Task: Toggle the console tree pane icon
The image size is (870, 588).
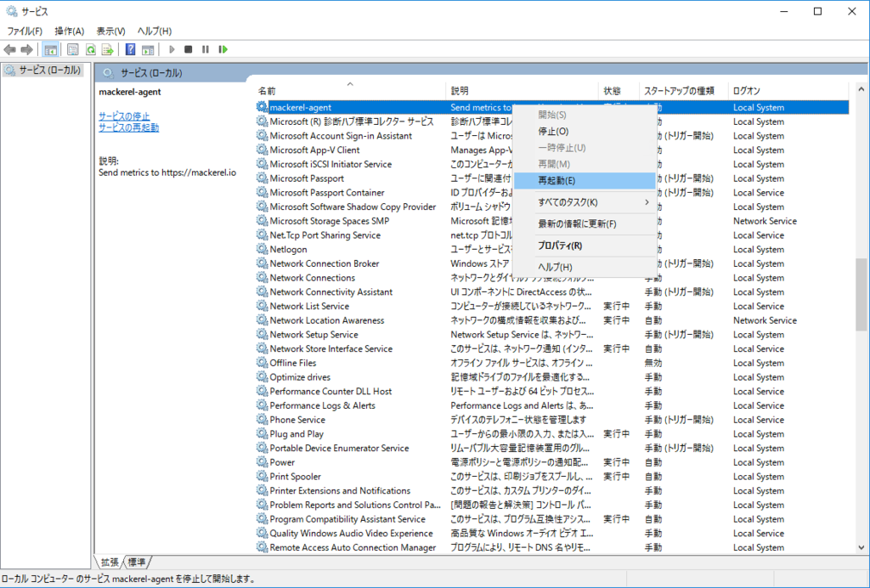Action: click(50, 50)
